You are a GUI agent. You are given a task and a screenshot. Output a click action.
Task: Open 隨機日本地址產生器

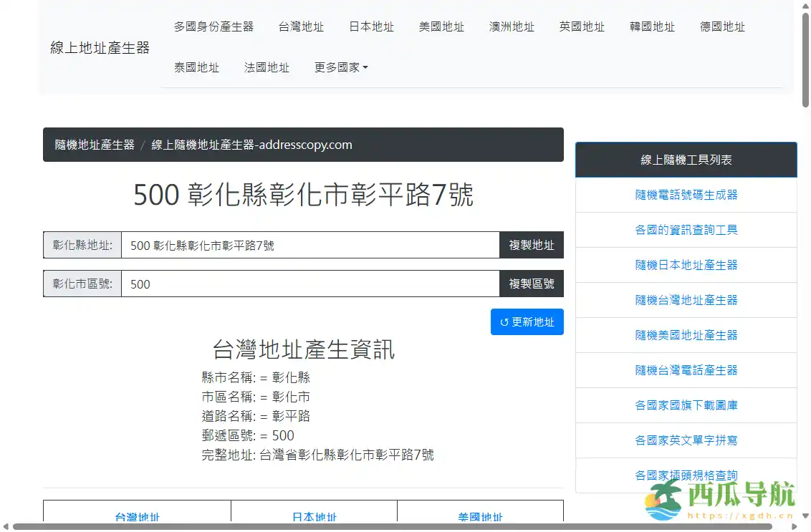686,264
